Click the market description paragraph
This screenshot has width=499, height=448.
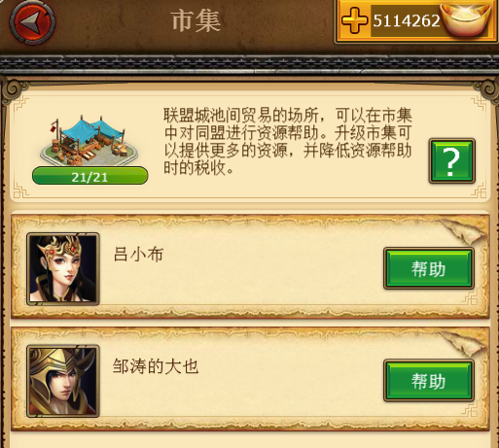(x=288, y=141)
